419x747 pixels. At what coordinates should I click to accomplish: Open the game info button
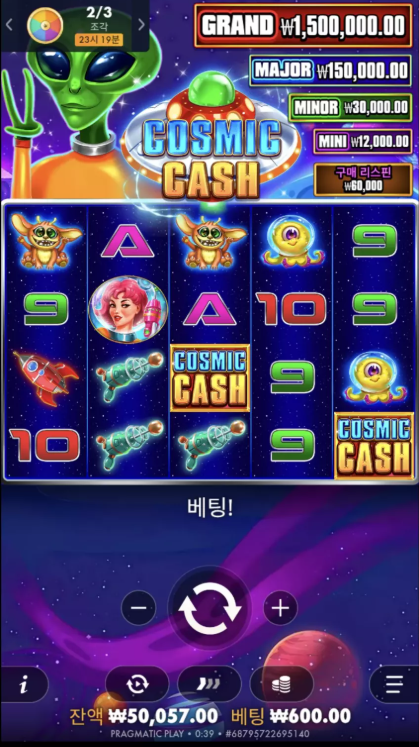click(23, 685)
